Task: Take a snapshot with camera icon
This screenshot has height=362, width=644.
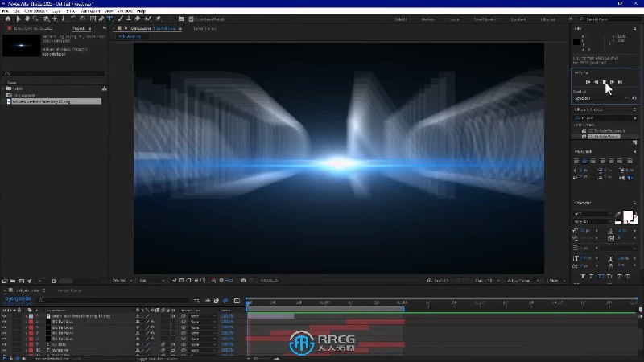Action: (243, 280)
